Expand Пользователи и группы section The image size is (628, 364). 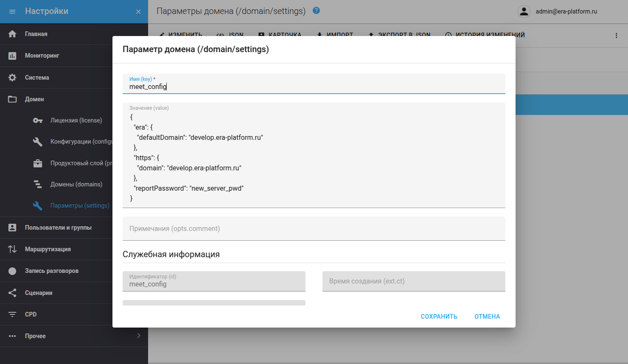pos(58,228)
